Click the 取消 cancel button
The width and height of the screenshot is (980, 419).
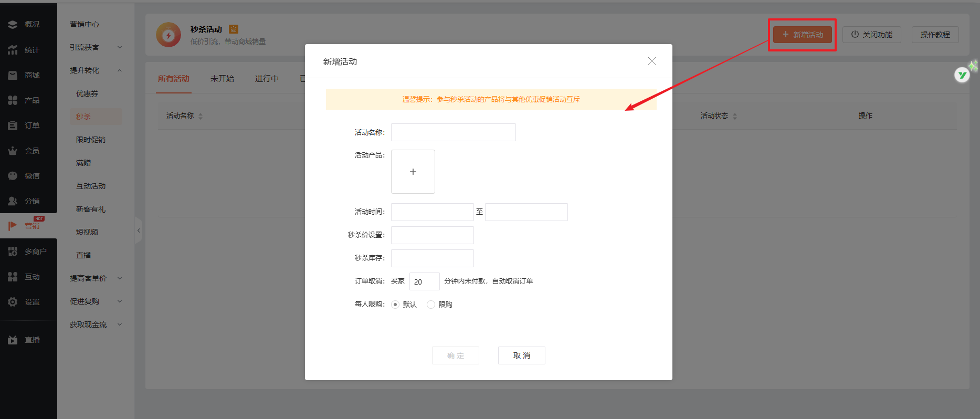click(x=522, y=355)
